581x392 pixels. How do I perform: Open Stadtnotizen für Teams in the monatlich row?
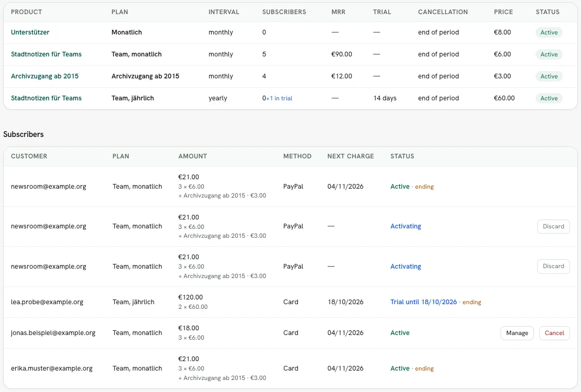point(47,54)
